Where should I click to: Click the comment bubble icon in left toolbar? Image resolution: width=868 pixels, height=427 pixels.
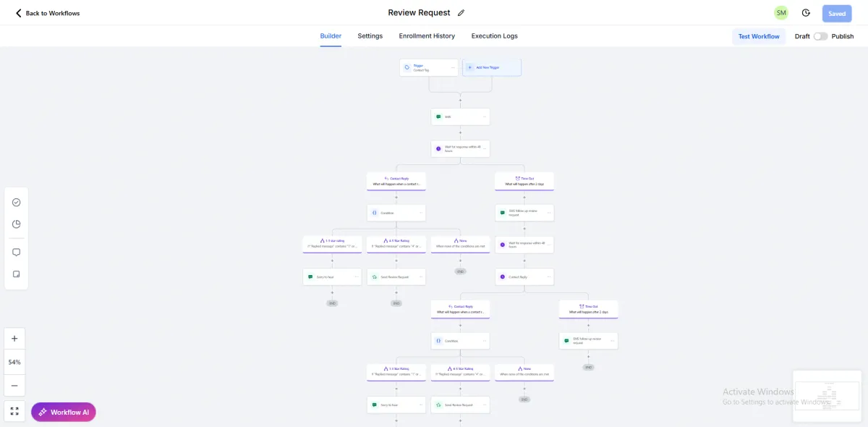[16, 253]
